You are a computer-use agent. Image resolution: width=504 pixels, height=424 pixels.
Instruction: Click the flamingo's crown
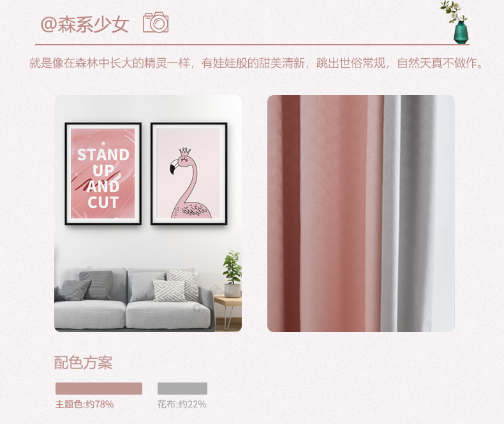coord(184,152)
